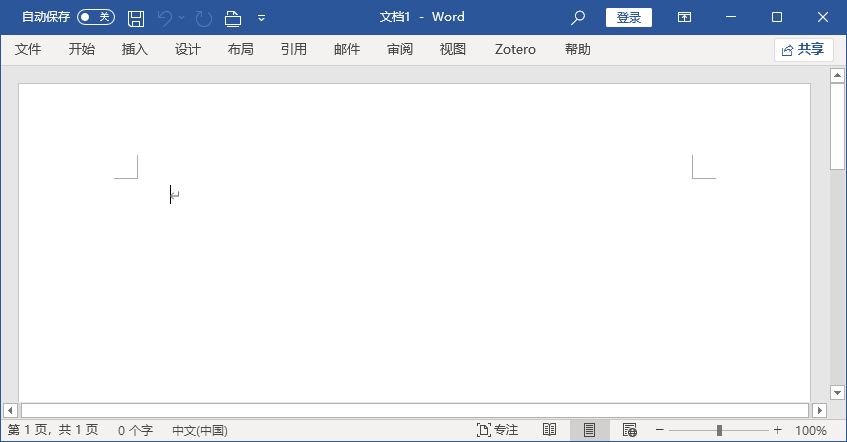Open the Undo history dropdown arrow
The image size is (847, 442).
click(x=182, y=18)
